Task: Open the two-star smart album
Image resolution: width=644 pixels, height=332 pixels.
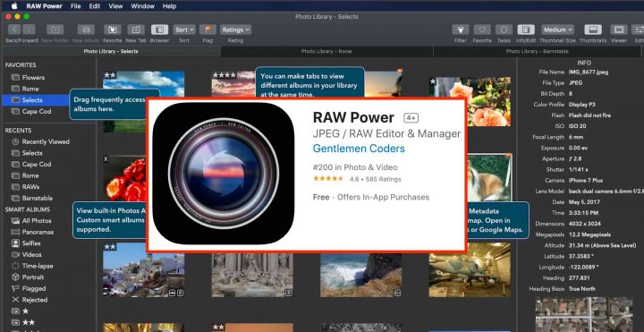Action: [x=28, y=322]
